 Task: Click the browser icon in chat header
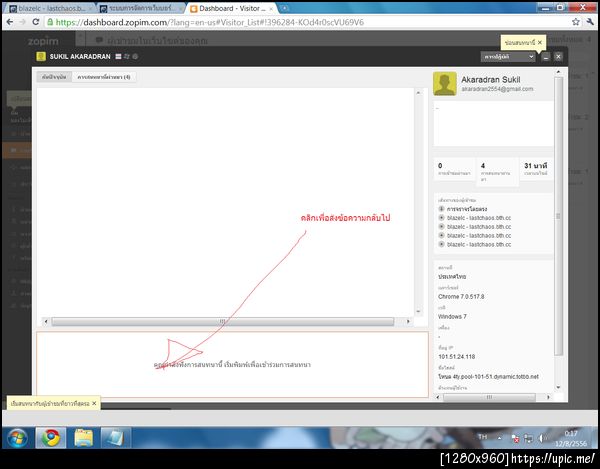(135, 56)
